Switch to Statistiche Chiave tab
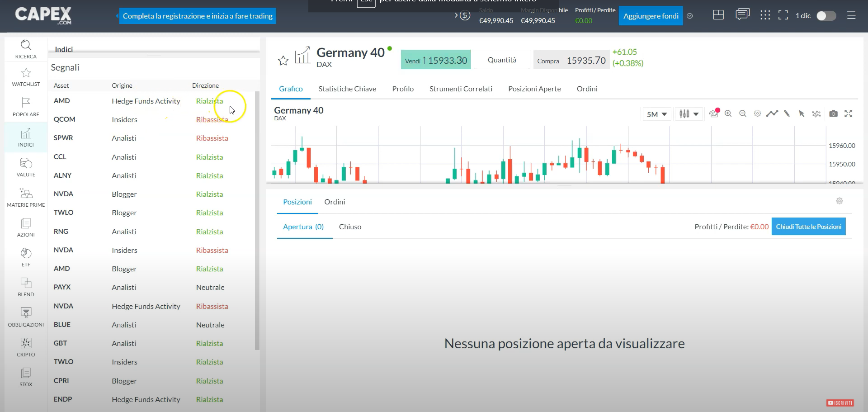868x412 pixels. [x=347, y=89]
